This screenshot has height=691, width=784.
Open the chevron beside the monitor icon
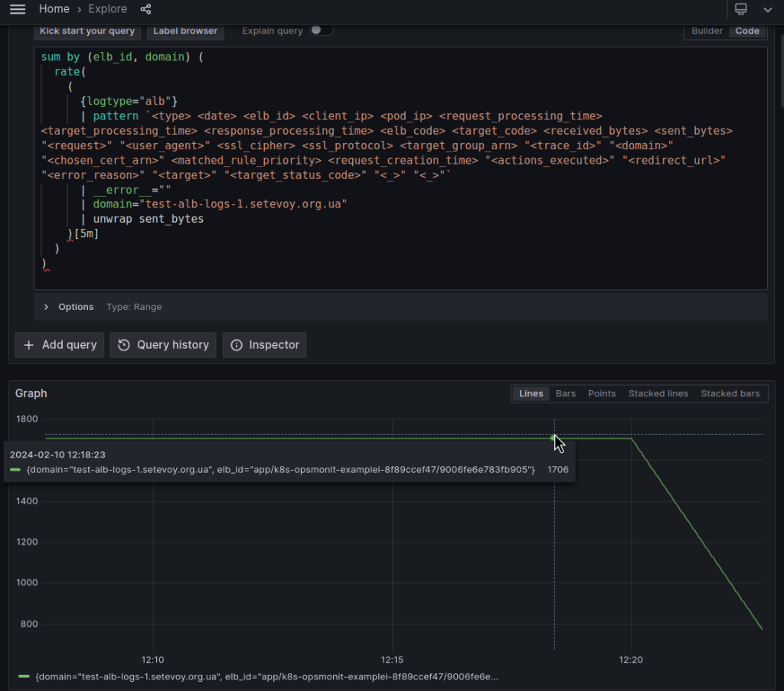point(766,8)
